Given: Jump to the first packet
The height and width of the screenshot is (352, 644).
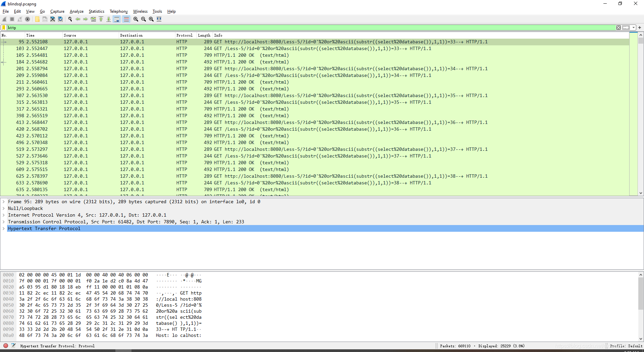Looking at the screenshot, I should [x=101, y=19].
